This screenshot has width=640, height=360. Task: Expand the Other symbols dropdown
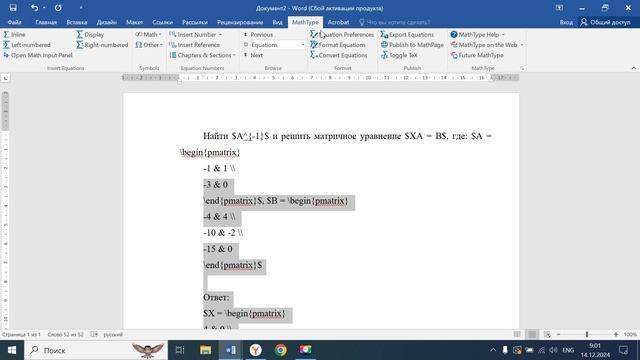[x=149, y=45]
